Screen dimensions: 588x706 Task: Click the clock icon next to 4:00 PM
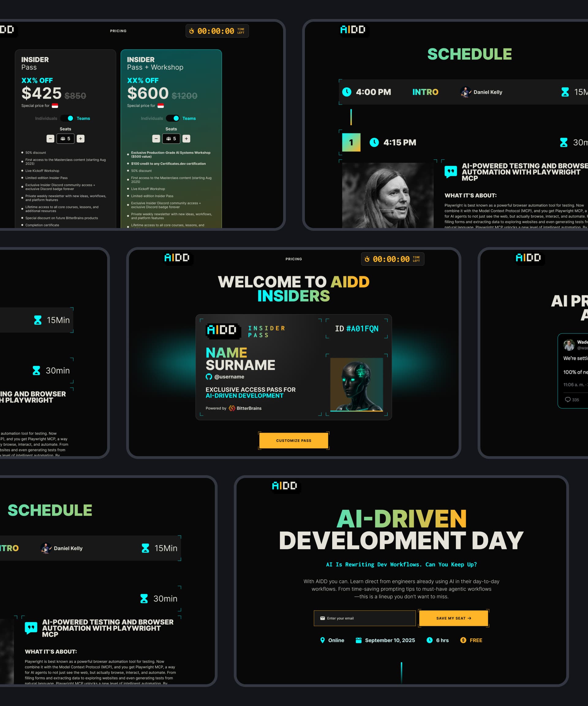[347, 92]
